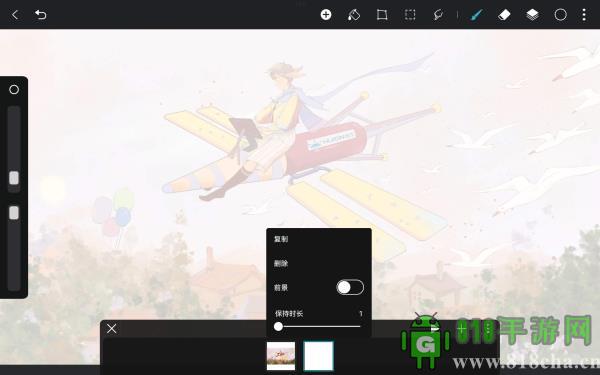The height and width of the screenshot is (375, 600).
Task: Open the three-dot overflow menu
Action: [584, 15]
